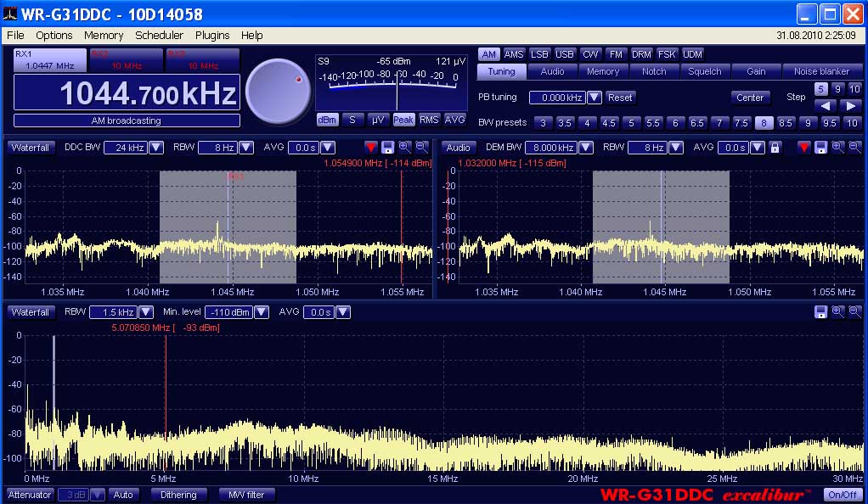Image resolution: width=868 pixels, height=504 pixels.
Task: Open the audio spectrum RBW 8 Hz dropdown
Action: pos(675,148)
